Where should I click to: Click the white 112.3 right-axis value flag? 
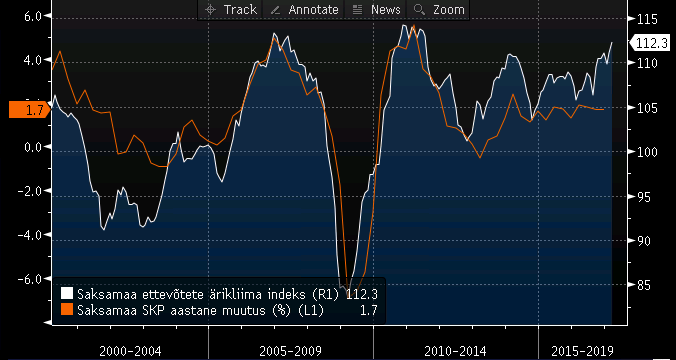(x=649, y=43)
